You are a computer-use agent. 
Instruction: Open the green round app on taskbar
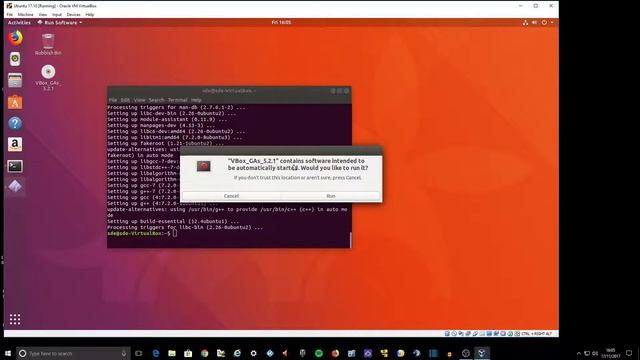pos(319,353)
